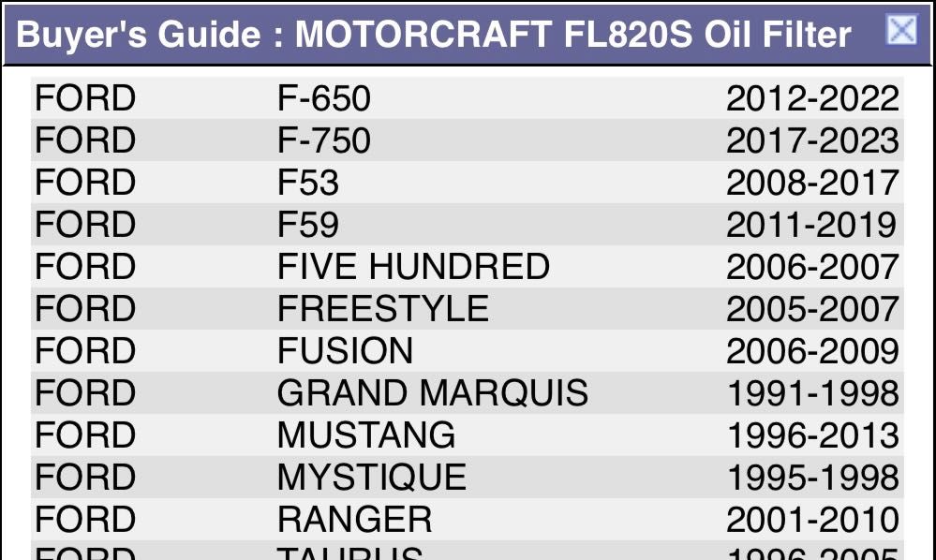Click the Buyer's Guide title bar text
This screenshot has width=936, height=560.
pyautogui.click(x=434, y=35)
